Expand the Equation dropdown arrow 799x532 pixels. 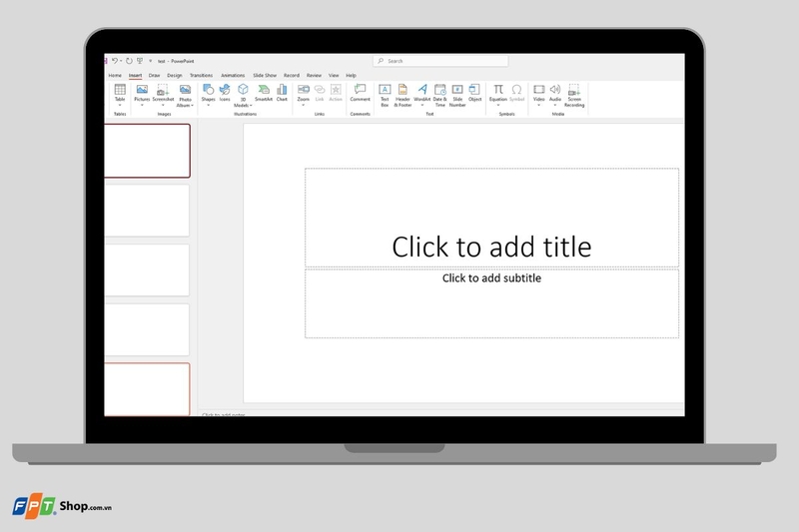(498, 106)
